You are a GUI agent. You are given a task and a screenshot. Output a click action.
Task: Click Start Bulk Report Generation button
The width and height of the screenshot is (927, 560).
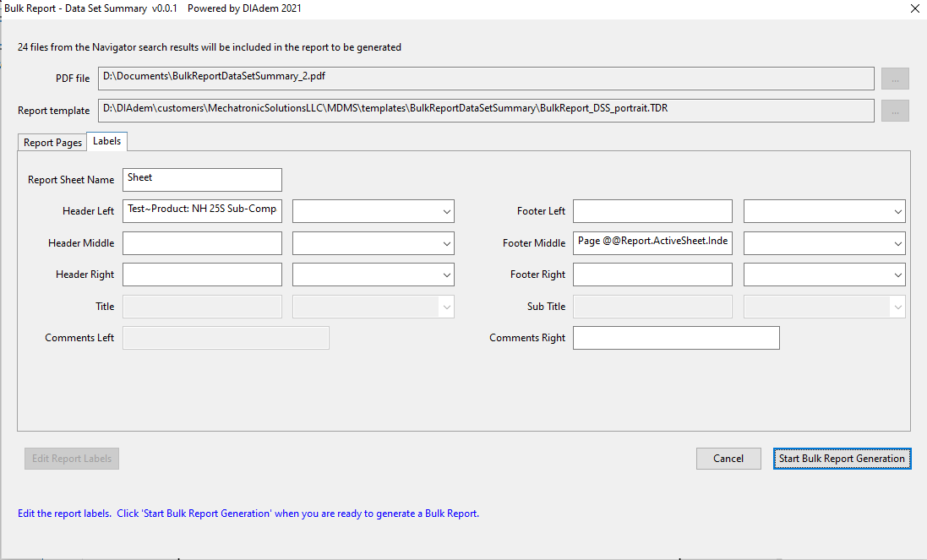(x=842, y=459)
